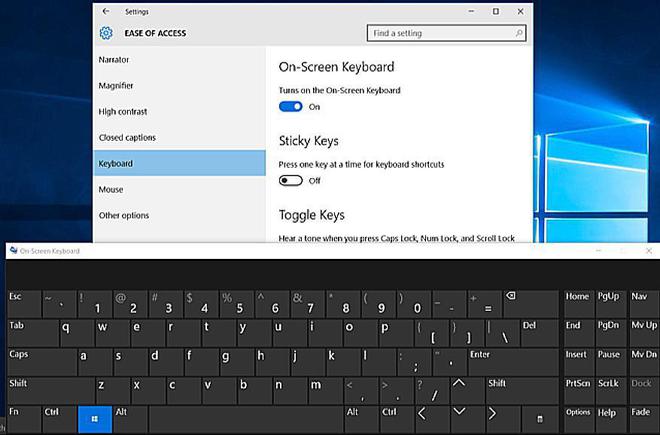Tap the backslash key
The width and height of the screenshot is (660, 435).
(503, 333)
